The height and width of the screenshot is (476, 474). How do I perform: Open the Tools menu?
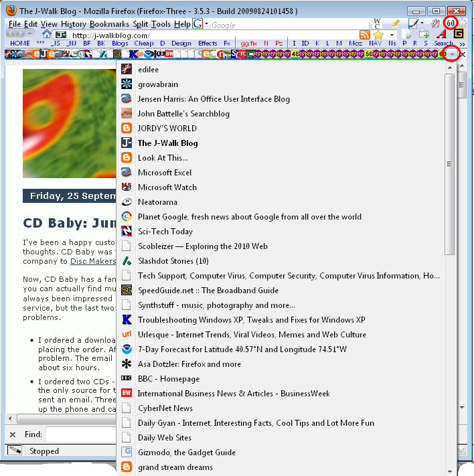point(161,24)
